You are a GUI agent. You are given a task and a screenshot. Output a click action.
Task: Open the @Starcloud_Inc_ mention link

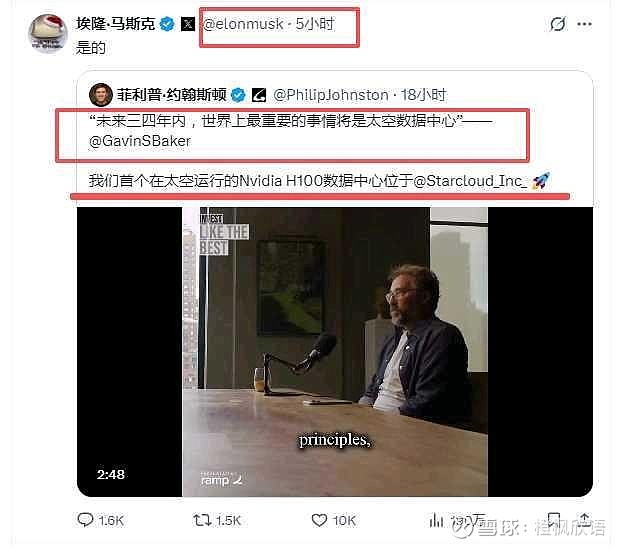pyautogui.click(x=470, y=181)
